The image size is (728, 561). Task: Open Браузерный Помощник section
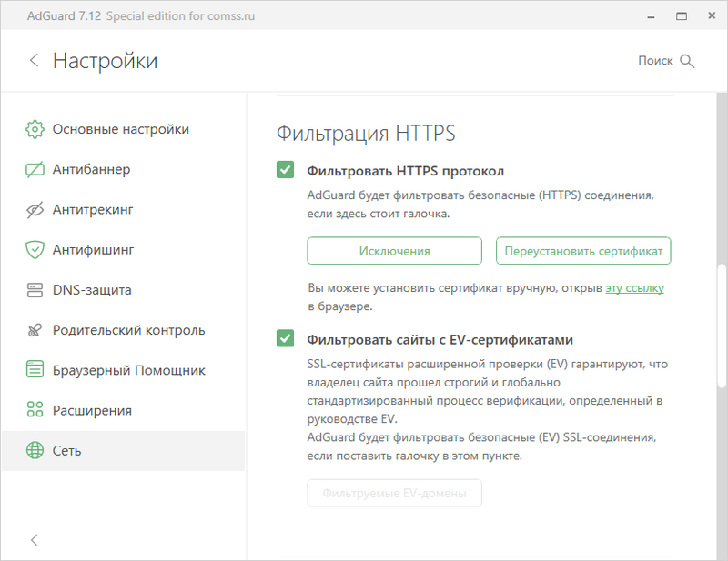point(123,370)
